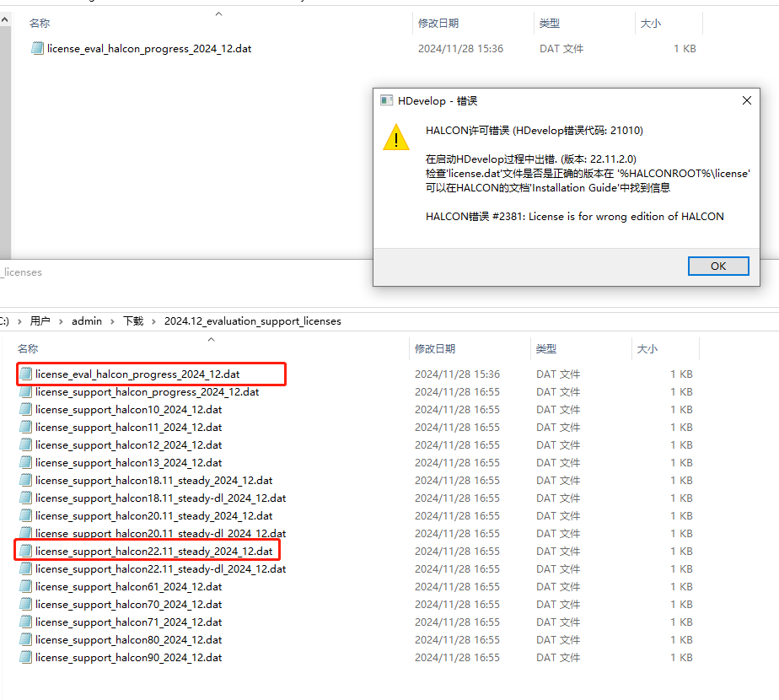This screenshot has width=779, height=700.
Task: Click OK in the HDevelop error dialog
Action: [x=718, y=266]
